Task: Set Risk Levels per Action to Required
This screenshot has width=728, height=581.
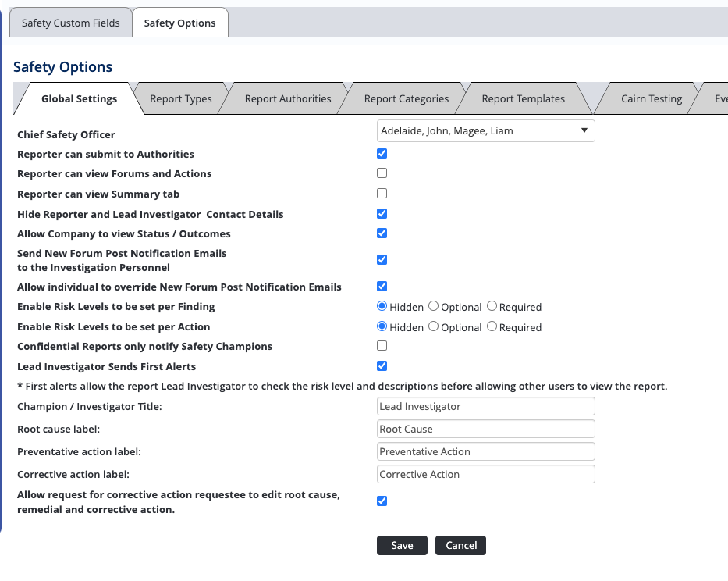Action: pos(492,327)
